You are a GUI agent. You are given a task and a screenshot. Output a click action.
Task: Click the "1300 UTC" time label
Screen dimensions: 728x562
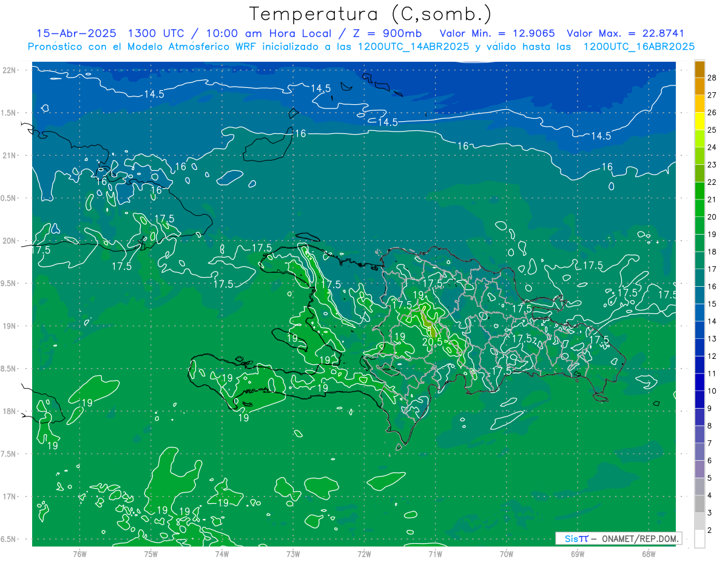(158, 33)
